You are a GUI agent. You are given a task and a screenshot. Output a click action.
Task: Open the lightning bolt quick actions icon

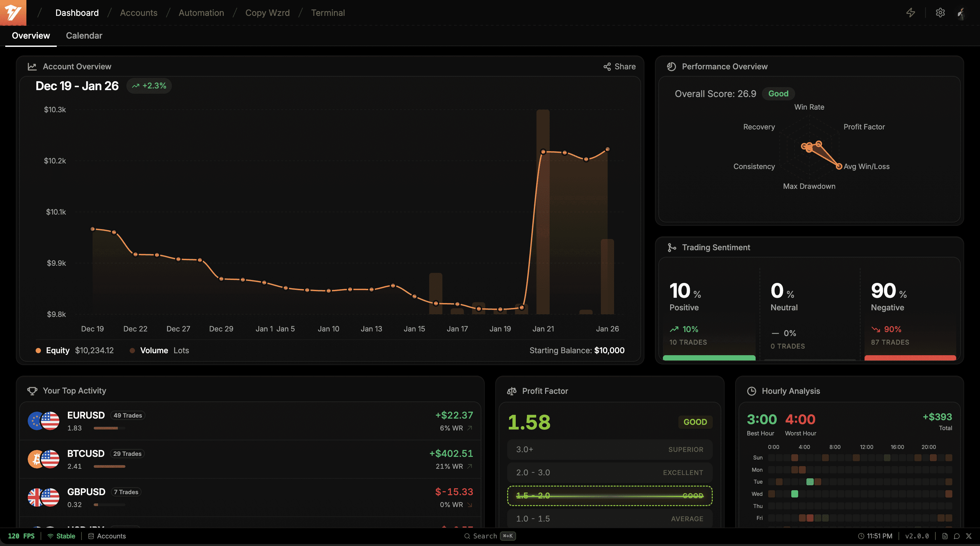[x=910, y=13]
